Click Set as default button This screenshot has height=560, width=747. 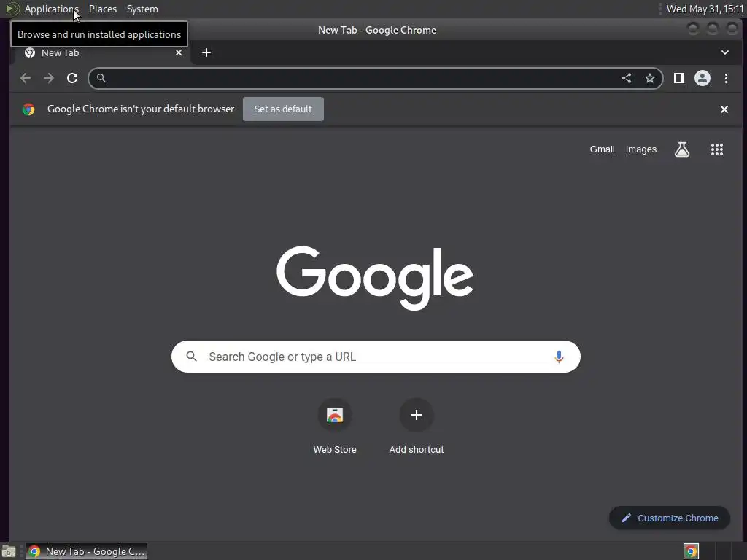283,109
